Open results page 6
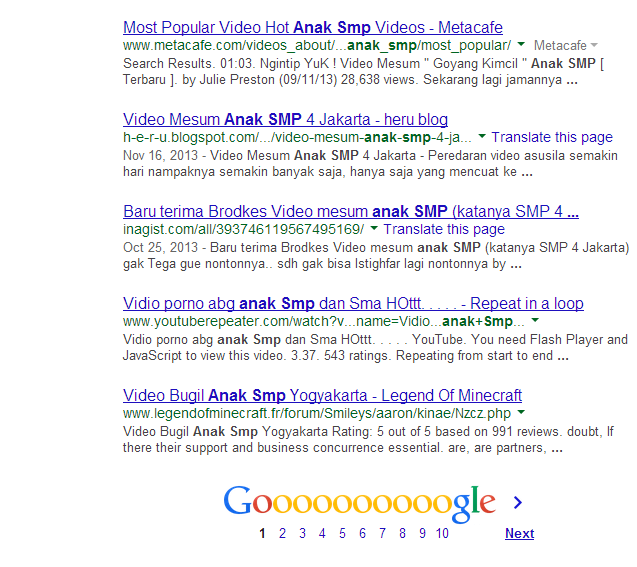 tap(362, 533)
